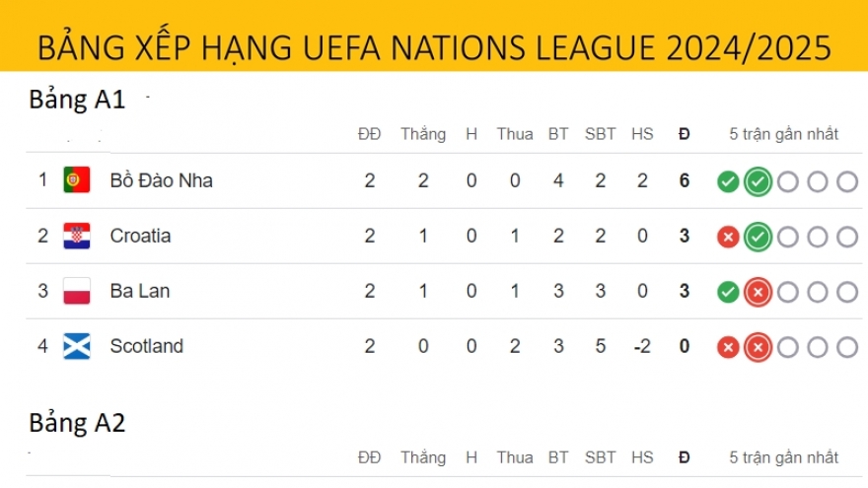Image resolution: width=868 pixels, height=488 pixels.
Task: Click Scotland's first red loss icon
Action: (728, 347)
